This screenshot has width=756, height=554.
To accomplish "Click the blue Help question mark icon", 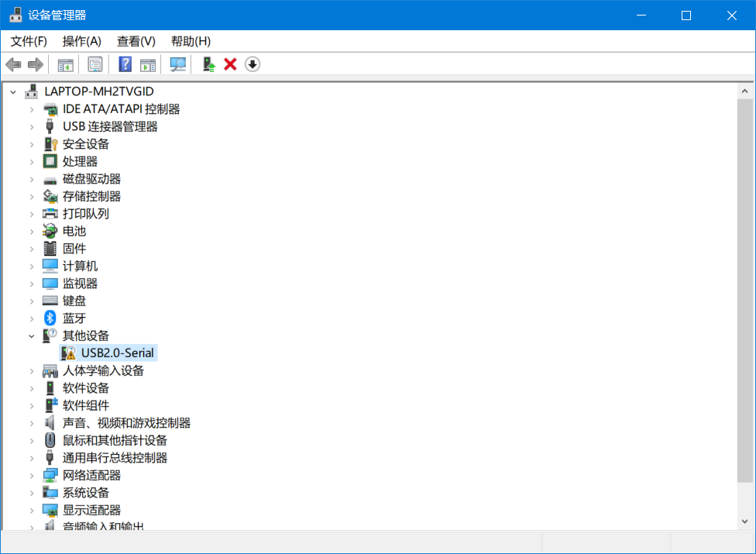I will tap(125, 64).
